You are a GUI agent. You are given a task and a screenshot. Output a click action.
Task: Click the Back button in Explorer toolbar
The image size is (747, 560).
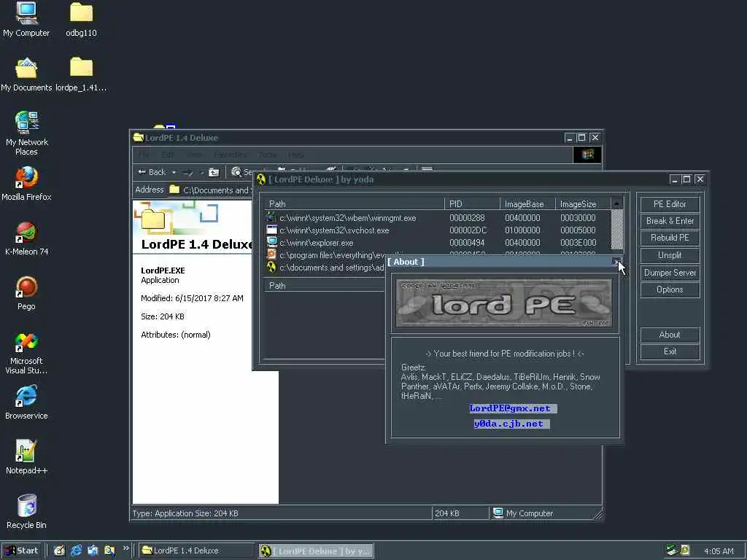pyautogui.click(x=152, y=172)
